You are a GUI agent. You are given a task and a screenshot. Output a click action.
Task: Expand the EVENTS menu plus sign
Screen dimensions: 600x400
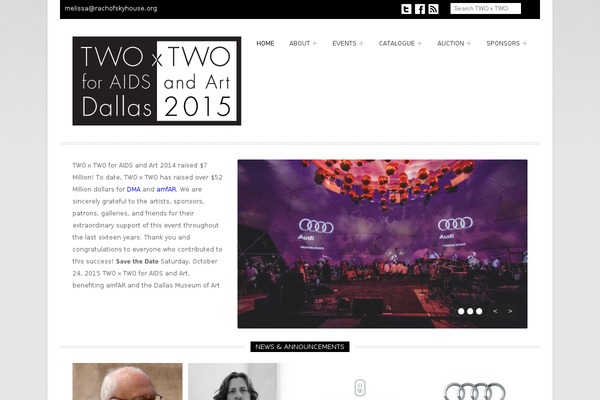pyautogui.click(x=361, y=43)
